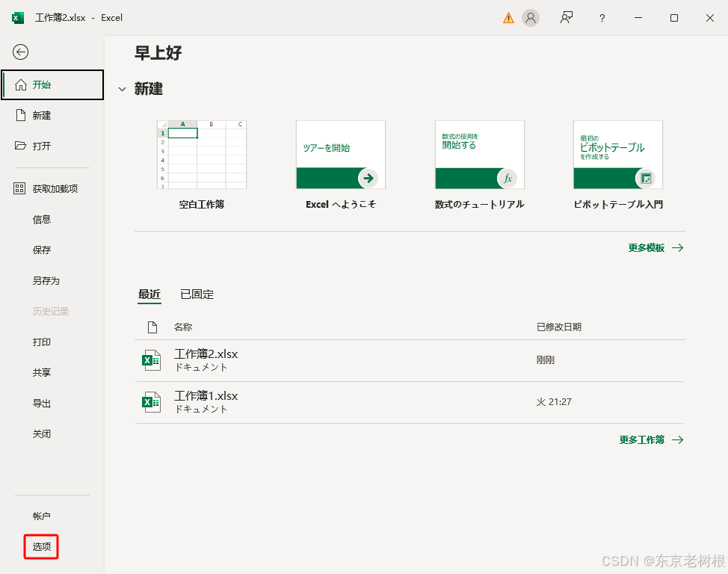Click 关闭 to close the workbook
The image size is (728, 574).
pos(52,433)
